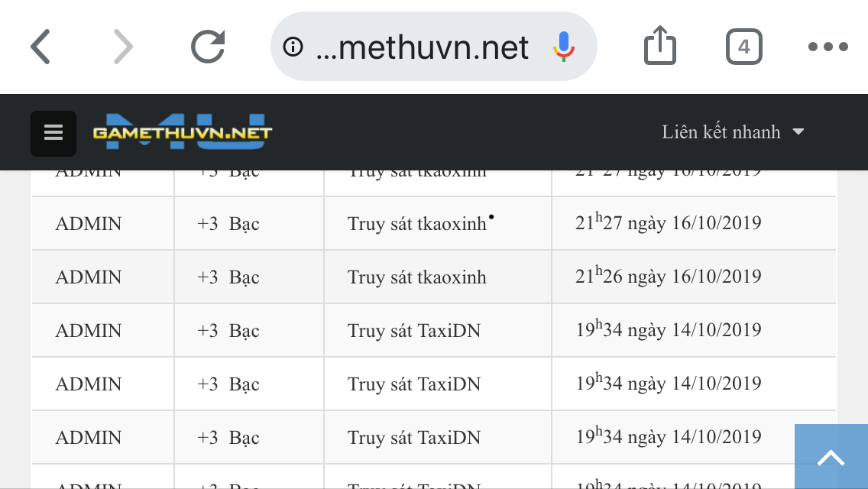Open the share sheet

[x=660, y=46]
